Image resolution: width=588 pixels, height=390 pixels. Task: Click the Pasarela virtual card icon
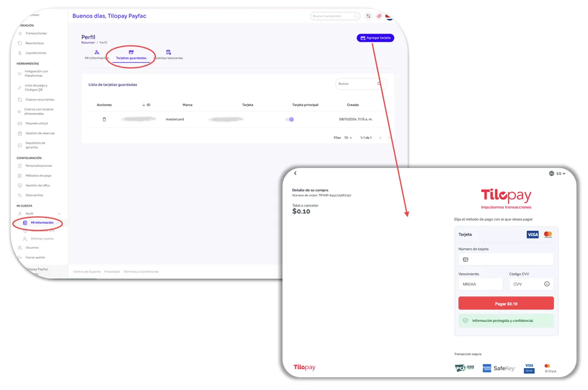click(x=20, y=123)
